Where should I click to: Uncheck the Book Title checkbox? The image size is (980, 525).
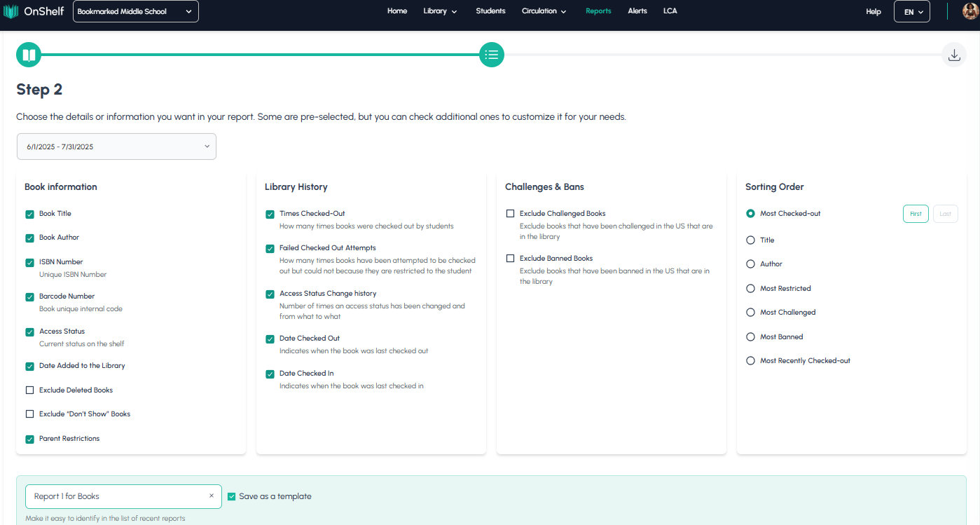tap(29, 214)
